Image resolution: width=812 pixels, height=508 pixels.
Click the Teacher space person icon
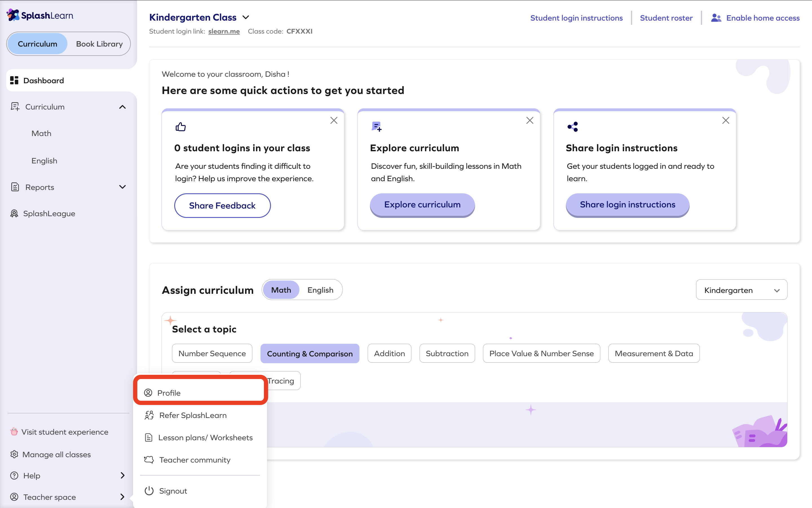pyautogui.click(x=14, y=497)
